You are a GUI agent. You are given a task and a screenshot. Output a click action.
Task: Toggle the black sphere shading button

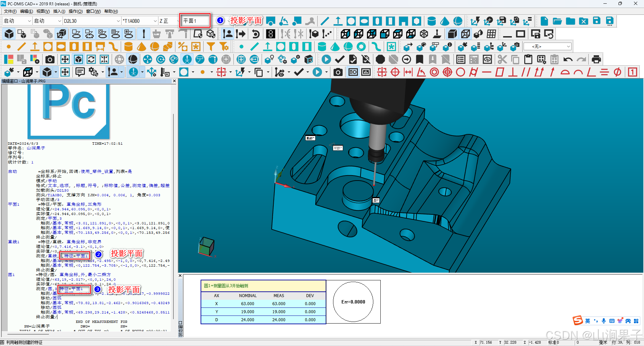pos(133,59)
